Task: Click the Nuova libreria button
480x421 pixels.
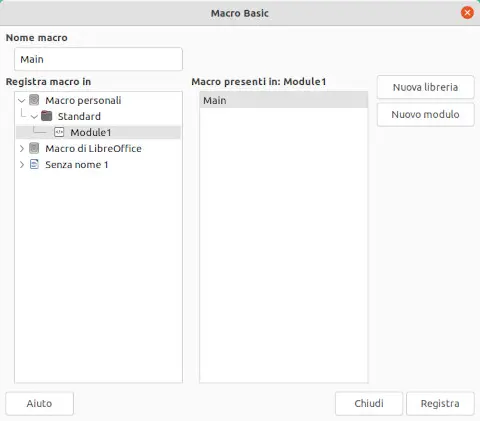Action: pyautogui.click(x=425, y=87)
